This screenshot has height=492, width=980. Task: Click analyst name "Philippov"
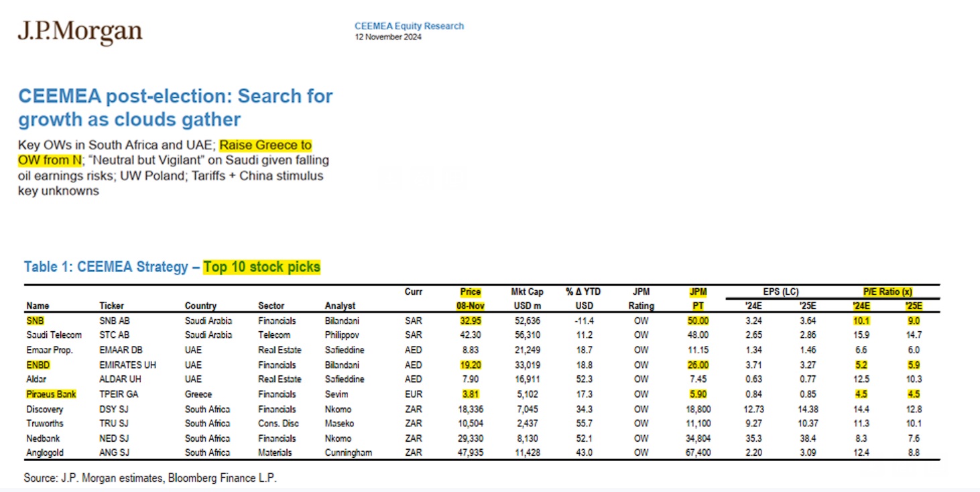[x=343, y=335]
